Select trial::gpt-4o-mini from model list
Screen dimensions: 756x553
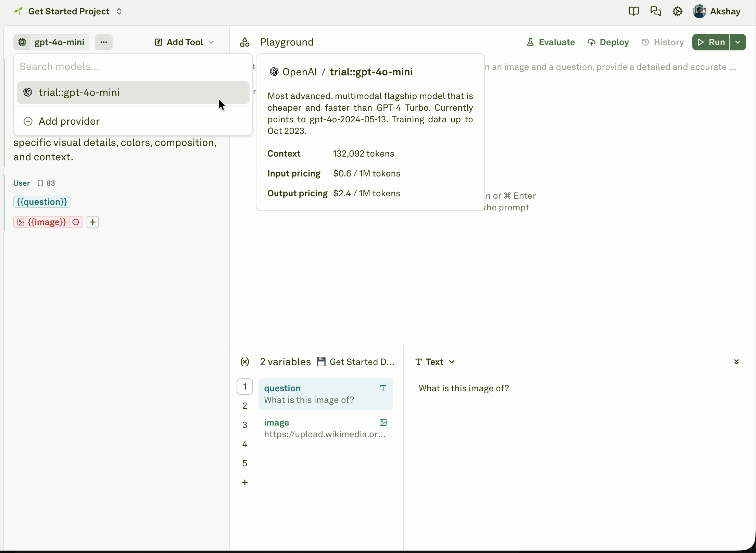(133, 93)
